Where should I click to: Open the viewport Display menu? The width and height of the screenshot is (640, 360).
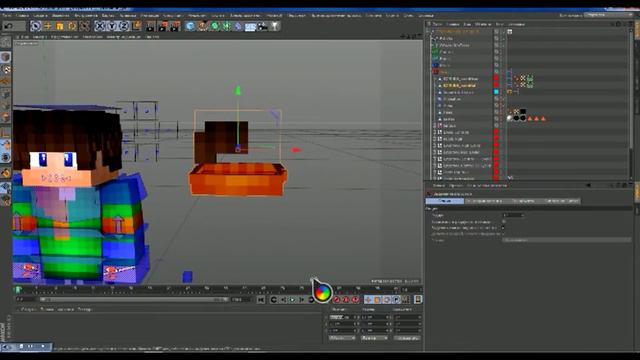tap(64, 37)
